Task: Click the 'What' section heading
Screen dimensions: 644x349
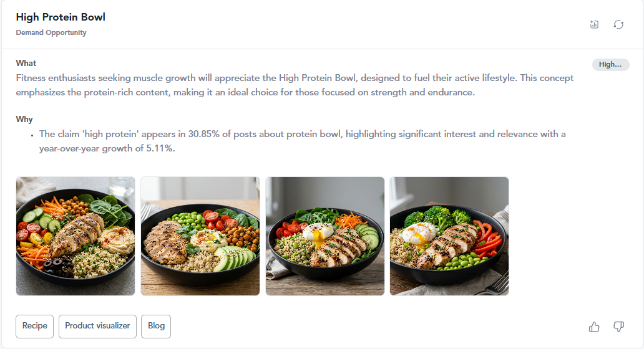Action: point(26,63)
